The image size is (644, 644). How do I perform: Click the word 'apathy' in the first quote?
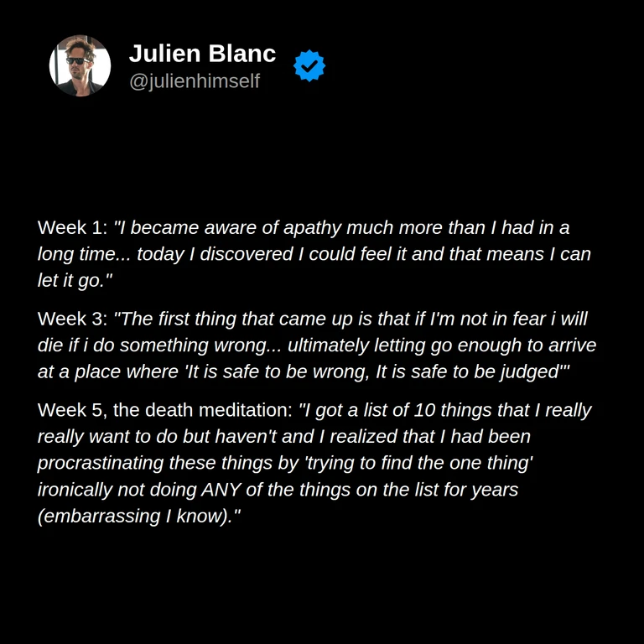coord(312,228)
